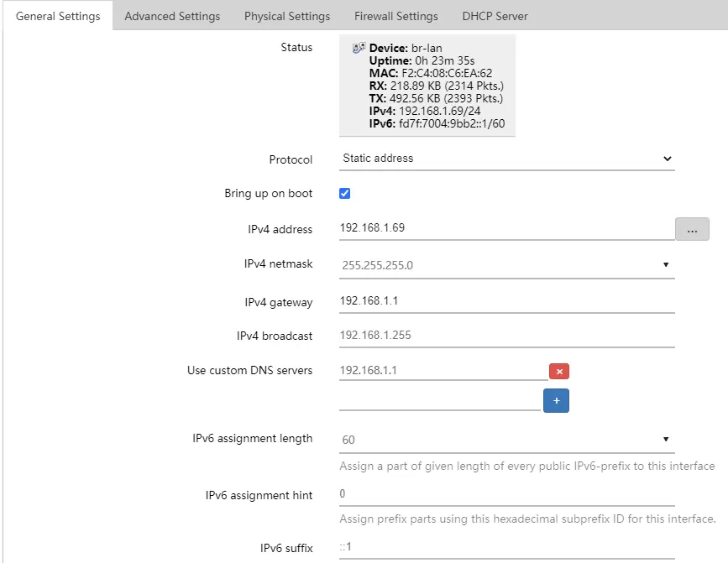Expand the IPv4 netmask combo box arrow
The width and height of the screenshot is (728, 563).
[x=666, y=265]
